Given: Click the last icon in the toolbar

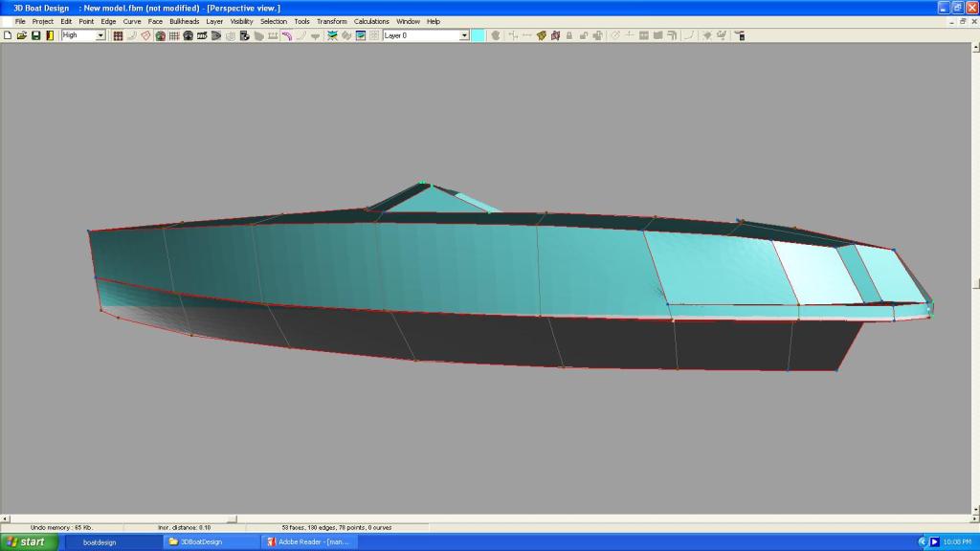Looking at the screenshot, I should (x=740, y=35).
